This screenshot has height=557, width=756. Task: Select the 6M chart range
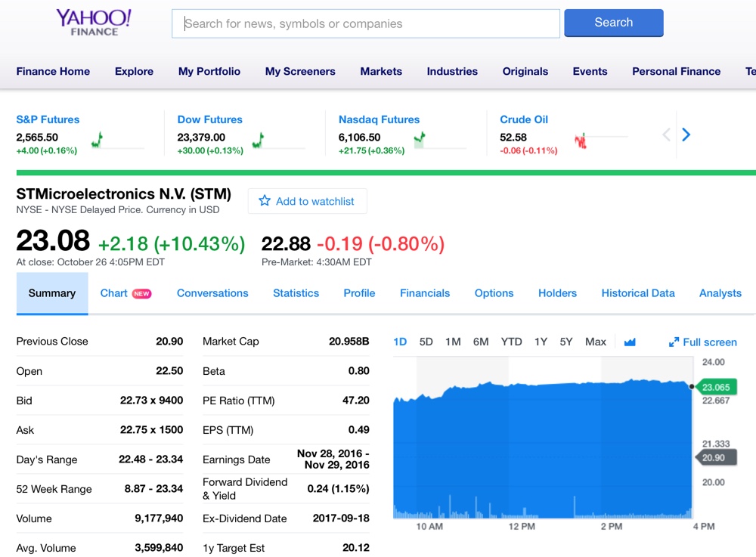pyautogui.click(x=481, y=342)
